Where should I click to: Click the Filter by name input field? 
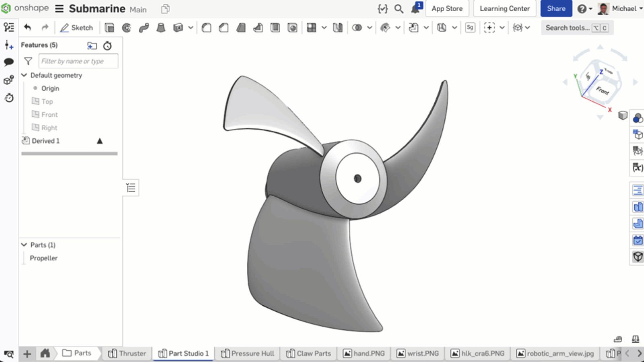click(78, 61)
